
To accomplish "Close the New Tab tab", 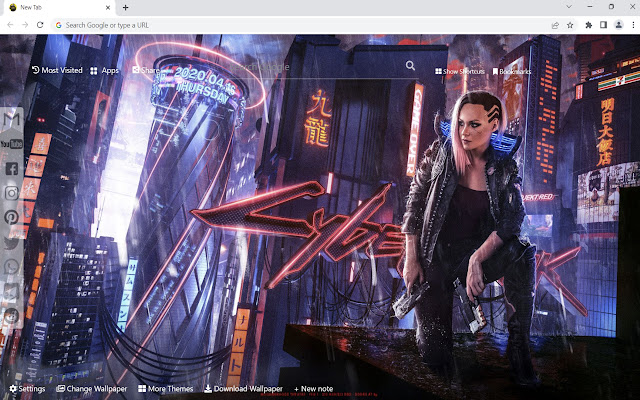I will coord(108,7).
